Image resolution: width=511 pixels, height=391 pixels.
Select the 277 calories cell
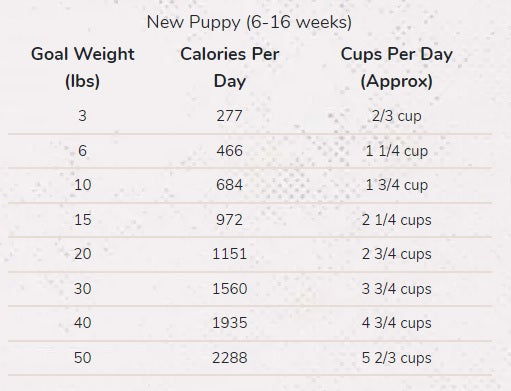[x=229, y=116]
